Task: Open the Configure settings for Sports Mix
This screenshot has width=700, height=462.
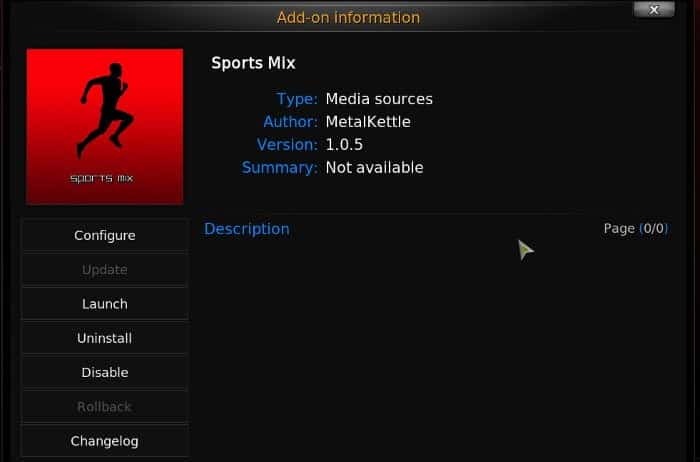Action: 105,235
